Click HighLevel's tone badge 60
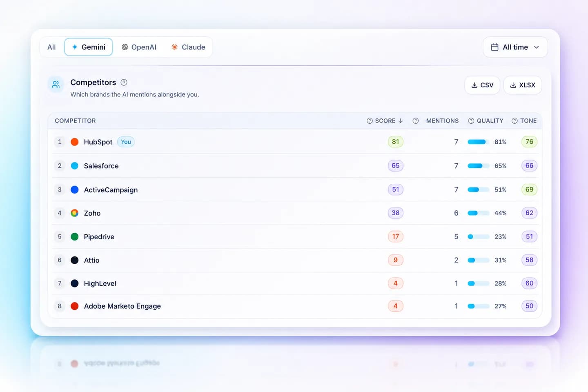The height and width of the screenshot is (392, 588). (529, 283)
